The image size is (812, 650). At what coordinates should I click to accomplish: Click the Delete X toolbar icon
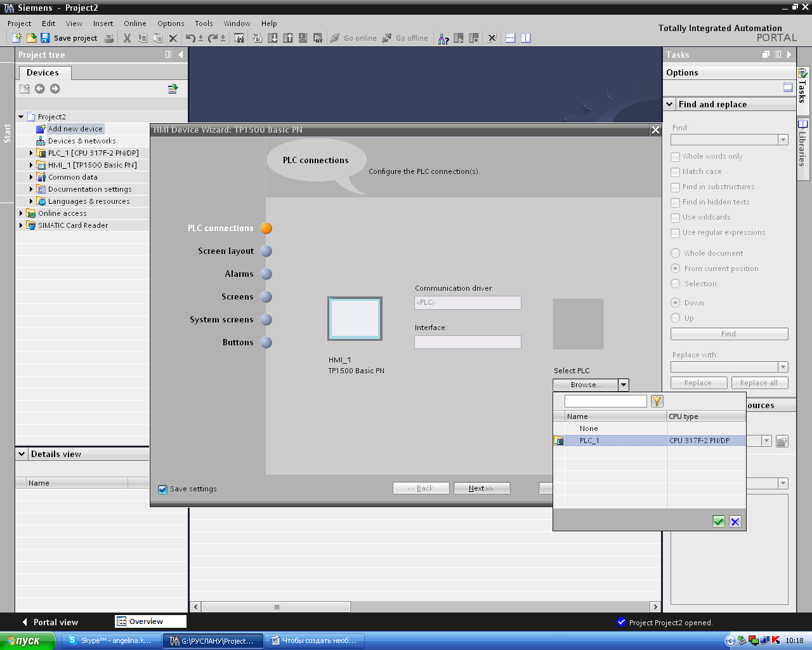pyautogui.click(x=173, y=38)
